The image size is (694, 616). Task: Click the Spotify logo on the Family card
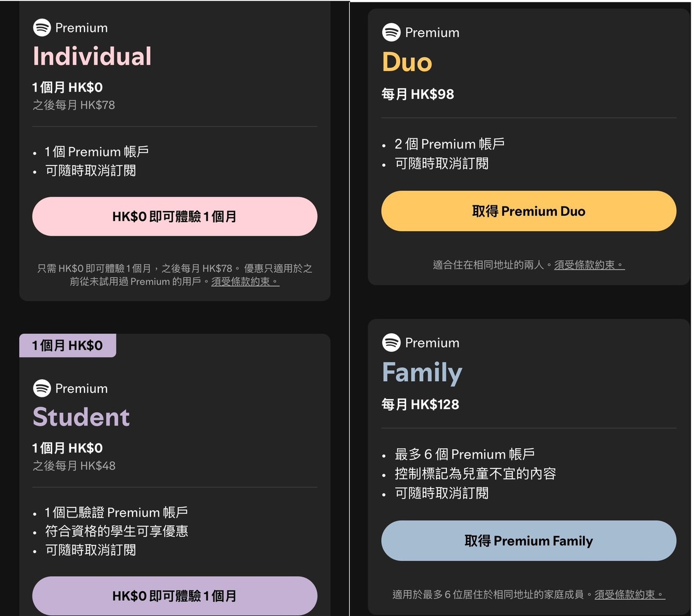tap(391, 342)
